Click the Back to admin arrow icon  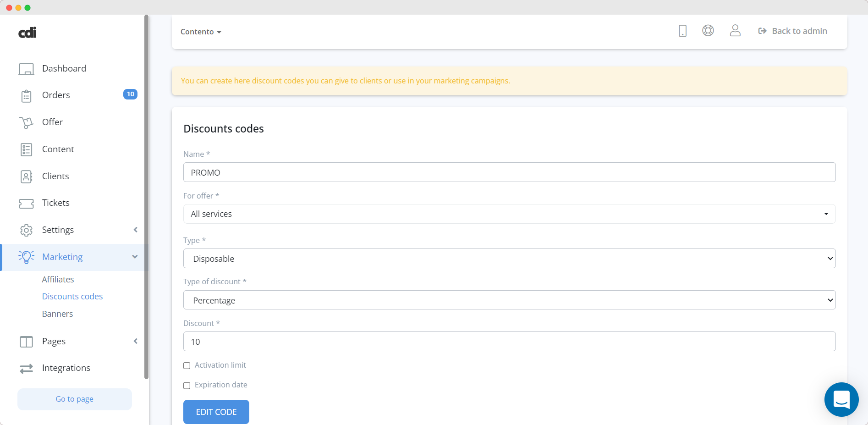(x=762, y=31)
